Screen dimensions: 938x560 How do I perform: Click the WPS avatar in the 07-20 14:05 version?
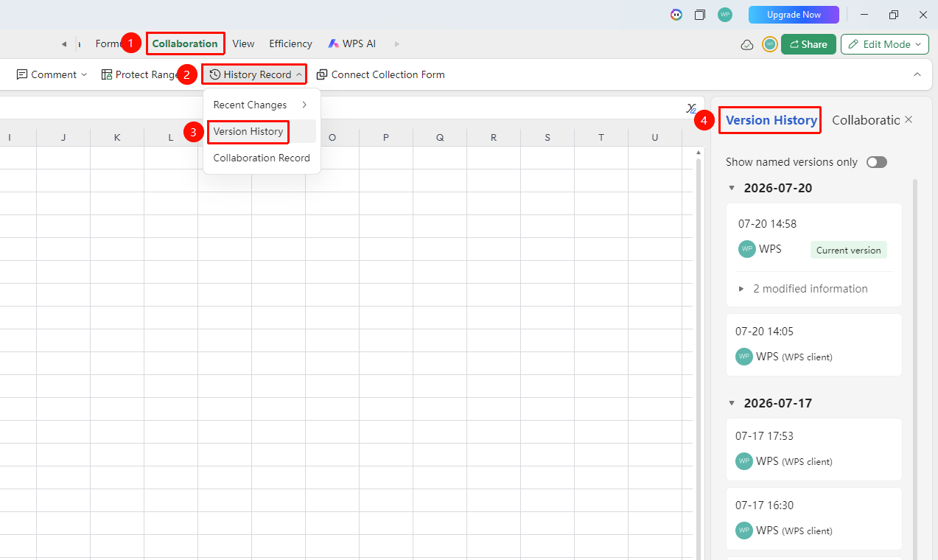pos(744,357)
